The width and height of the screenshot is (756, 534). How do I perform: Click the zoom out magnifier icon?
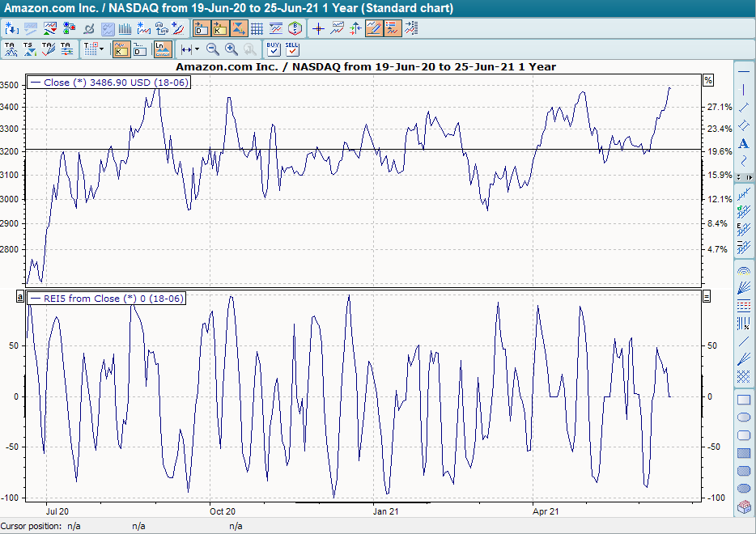pos(213,49)
